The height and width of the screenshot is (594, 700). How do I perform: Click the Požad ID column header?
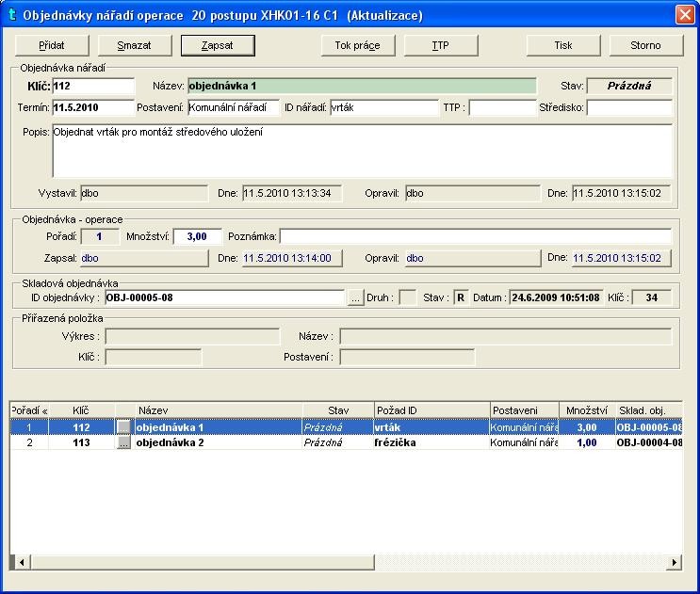coord(432,410)
